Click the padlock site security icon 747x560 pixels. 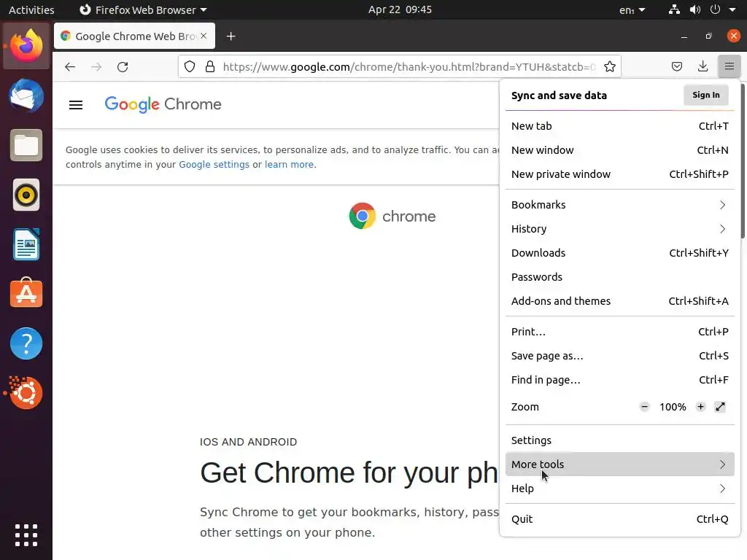[x=210, y=66]
